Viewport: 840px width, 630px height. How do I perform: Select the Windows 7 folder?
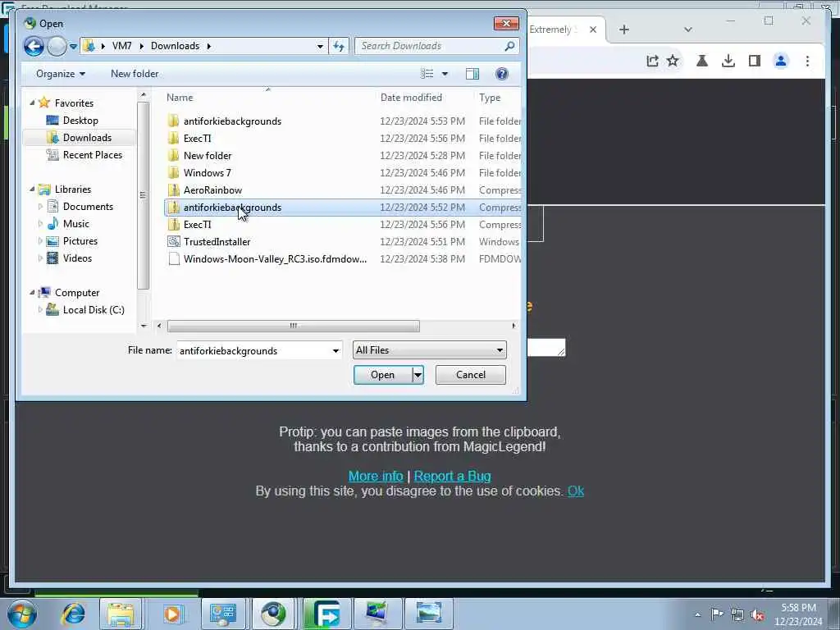point(343,172)
